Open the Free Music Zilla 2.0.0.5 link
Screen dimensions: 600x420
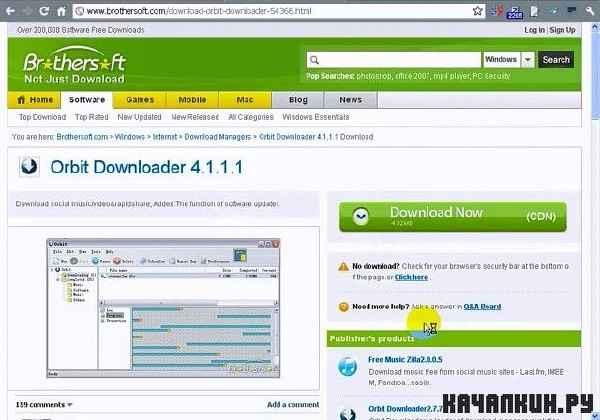[x=405, y=360]
